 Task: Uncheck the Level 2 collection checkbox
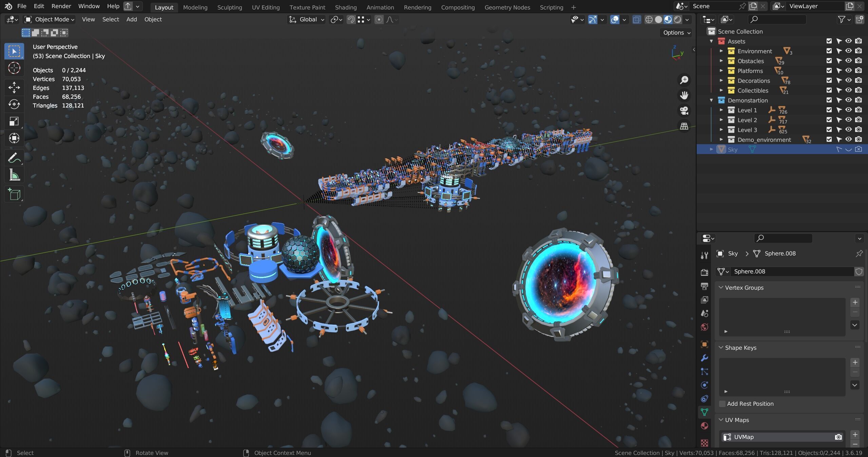829,120
